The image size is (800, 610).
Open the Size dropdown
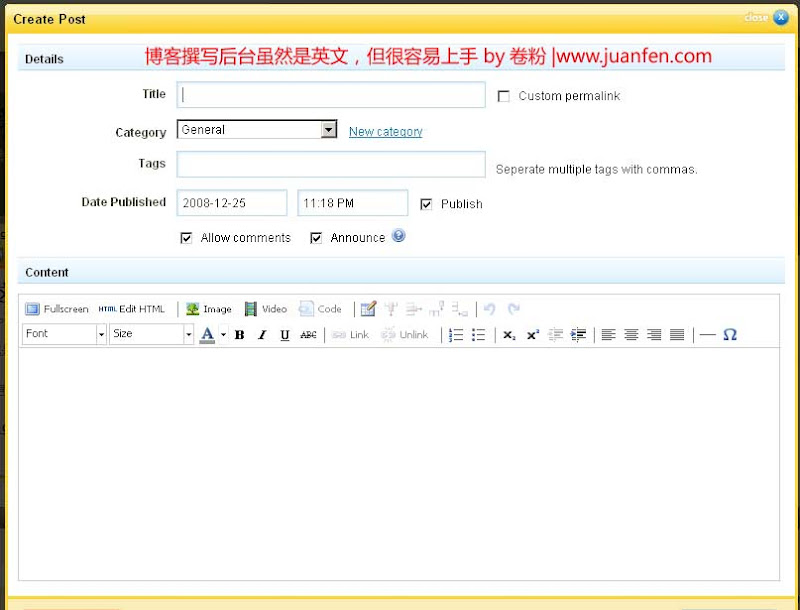(x=152, y=334)
